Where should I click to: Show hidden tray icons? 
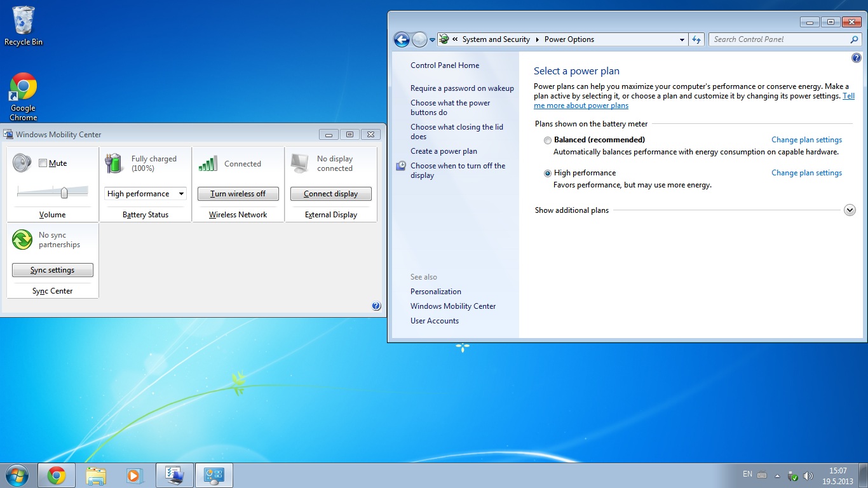776,475
